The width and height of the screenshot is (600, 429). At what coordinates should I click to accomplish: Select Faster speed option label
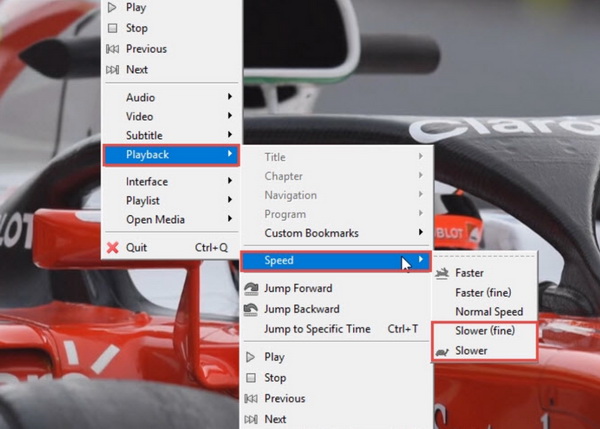tap(469, 273)
